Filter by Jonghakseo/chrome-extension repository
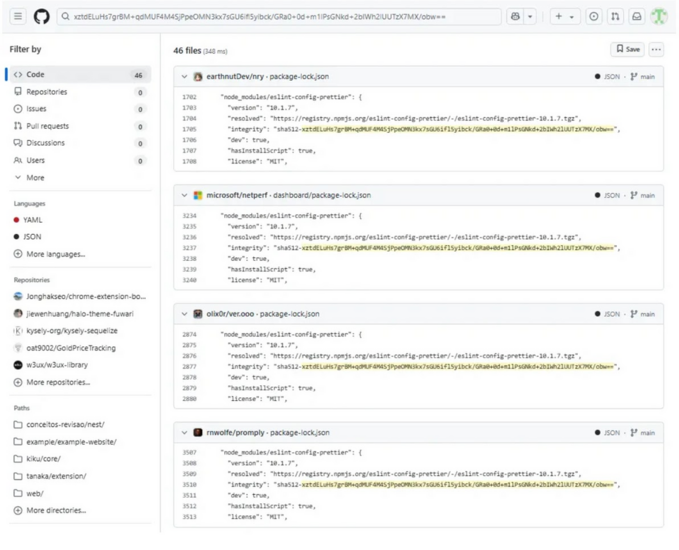Image resolution: width=679 pixels, height=550 pixels. [80, 297]
